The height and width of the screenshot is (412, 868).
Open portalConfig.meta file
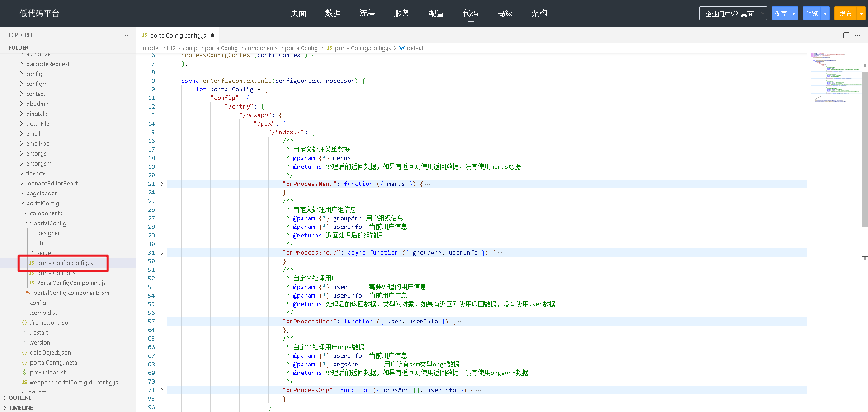pyautogui.click(x=53, y=363)
